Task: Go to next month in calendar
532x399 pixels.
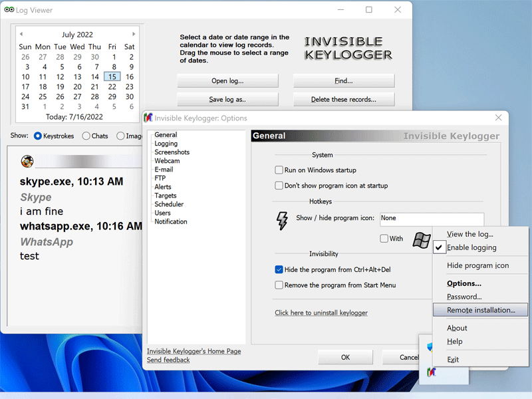Action: click(x=134, y=34)
